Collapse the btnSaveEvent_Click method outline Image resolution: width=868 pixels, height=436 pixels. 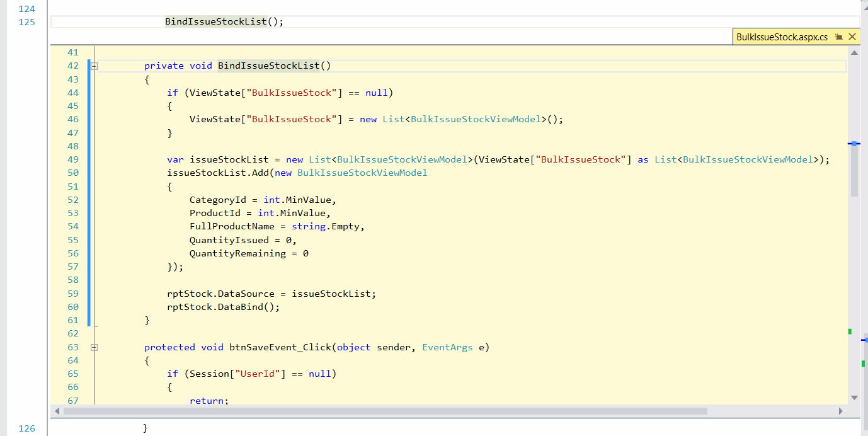pos(93,347)
